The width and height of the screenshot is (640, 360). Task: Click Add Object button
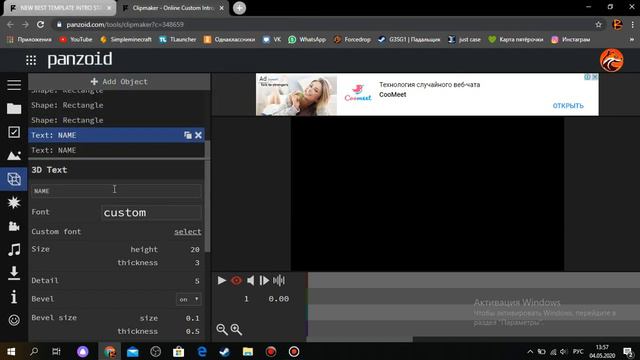(119, 82)
